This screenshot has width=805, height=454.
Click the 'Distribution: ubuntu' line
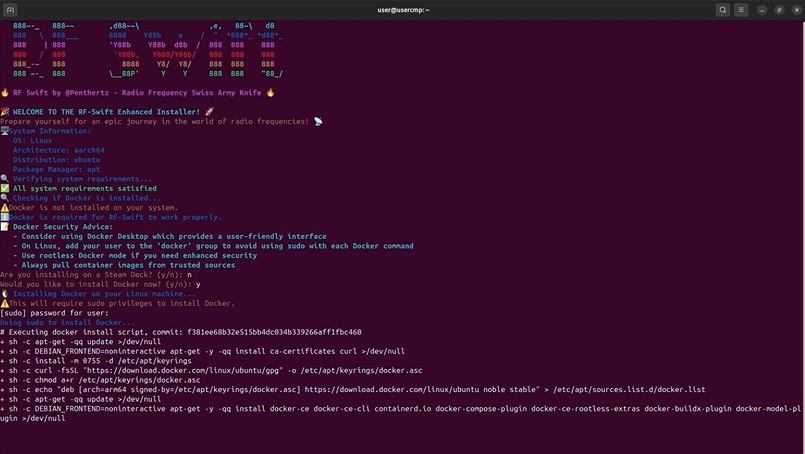pos(56,160)
